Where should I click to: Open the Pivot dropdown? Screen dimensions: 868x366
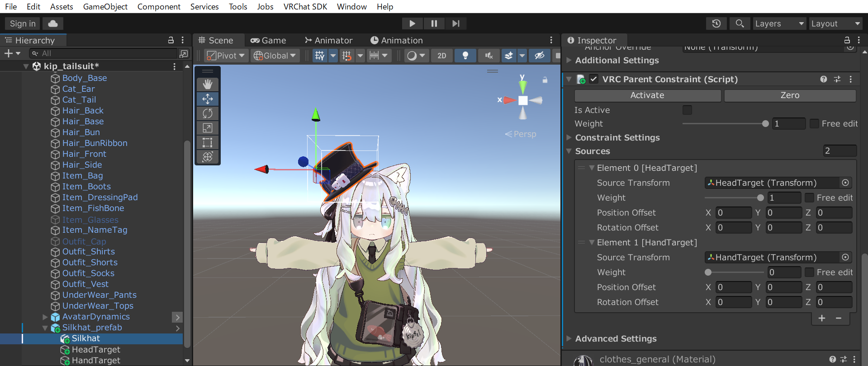(x=225, y=56)
